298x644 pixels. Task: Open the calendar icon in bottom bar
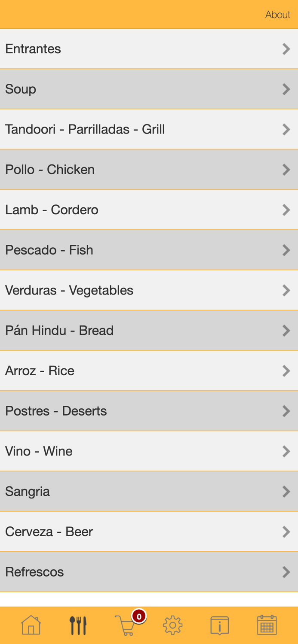tap(266, 625)
